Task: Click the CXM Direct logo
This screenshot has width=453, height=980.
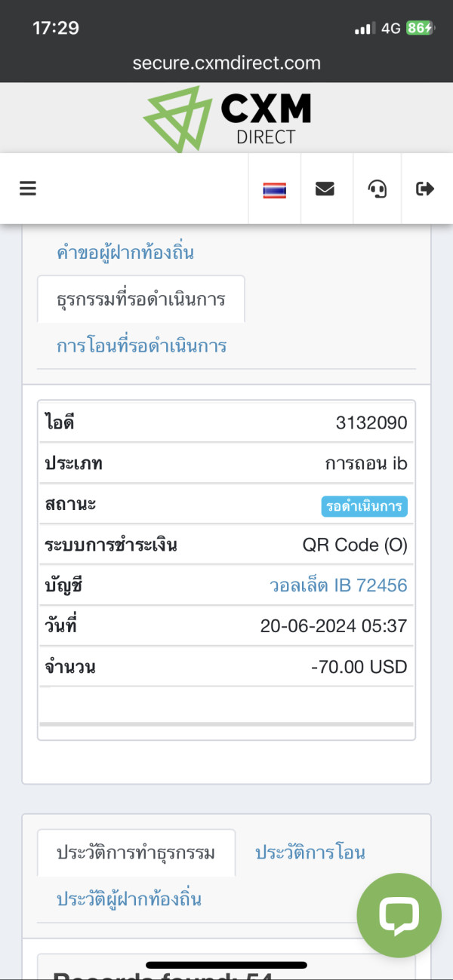Action: [226, 117]
